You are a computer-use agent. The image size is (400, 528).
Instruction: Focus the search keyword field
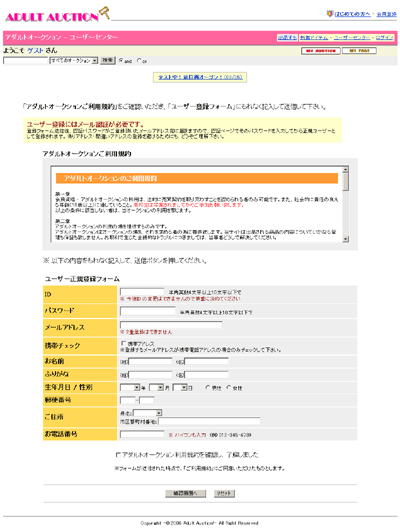pos(26,61)
